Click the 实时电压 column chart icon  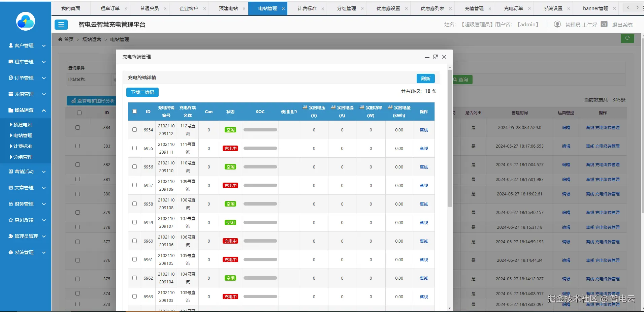(305, 107)
